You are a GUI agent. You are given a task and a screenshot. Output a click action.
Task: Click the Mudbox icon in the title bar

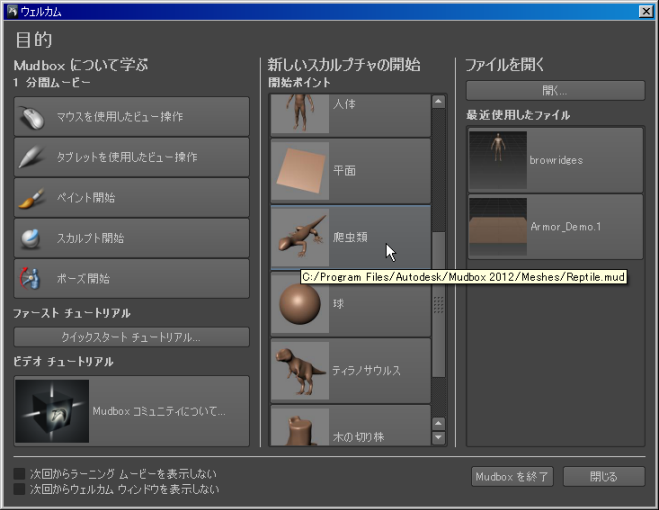tap(13, 11)
